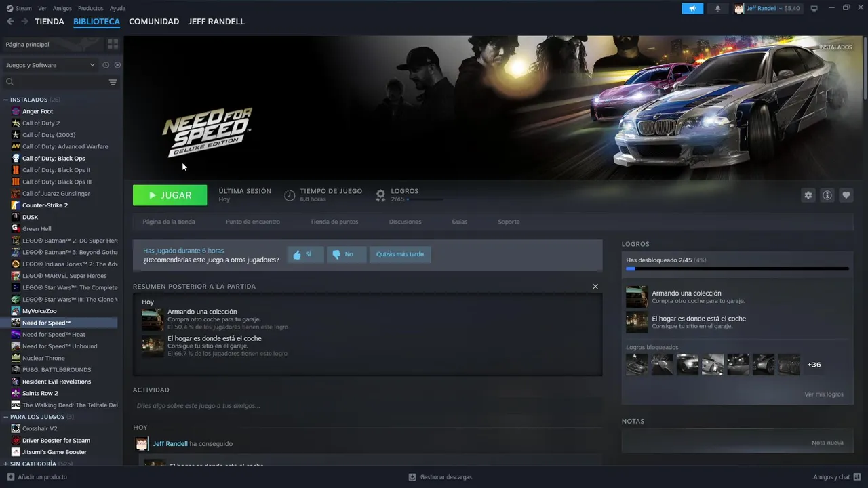Image resolution: width=868 pixels, height=488 pixels.
Task: Click achievements progress bar in Logros panel
Action: [x=737, y=268]
